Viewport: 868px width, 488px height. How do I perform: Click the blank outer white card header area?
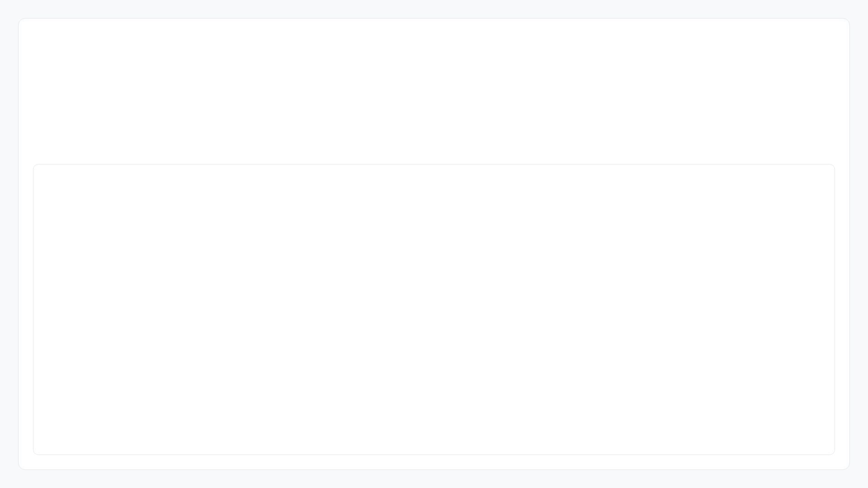click(x=434, y=90)
